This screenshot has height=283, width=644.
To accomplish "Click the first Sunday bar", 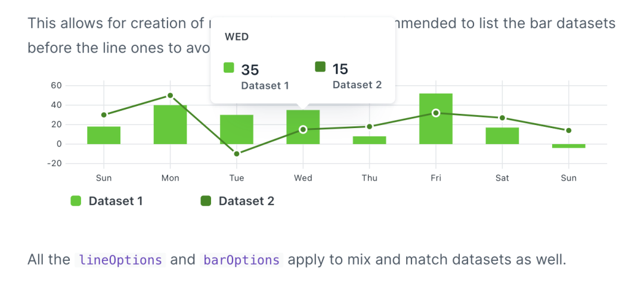I will pos(104,135).
